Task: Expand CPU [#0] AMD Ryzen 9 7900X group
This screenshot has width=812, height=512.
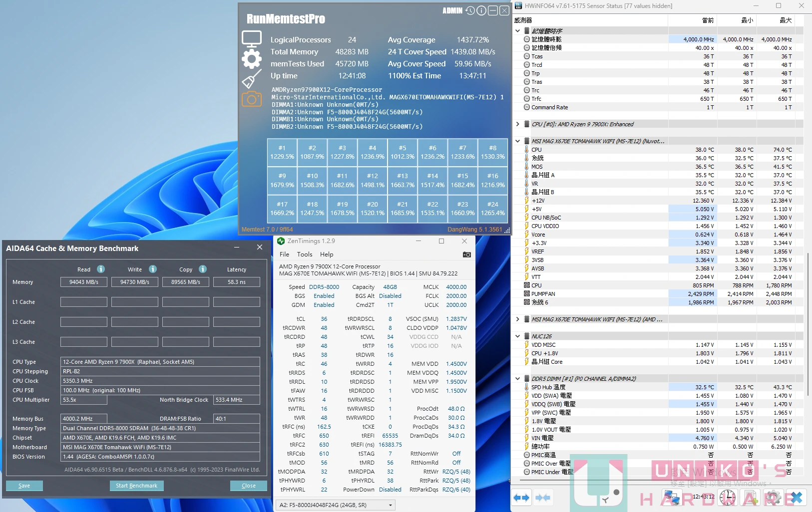Action: 518,124
